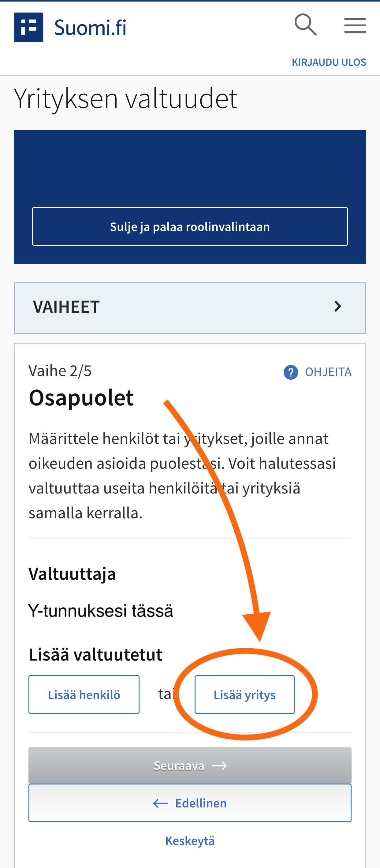380x868 pixels.
Task: Click Sulje ja palaa roolinvalintaan button
Action: [190, 226]
